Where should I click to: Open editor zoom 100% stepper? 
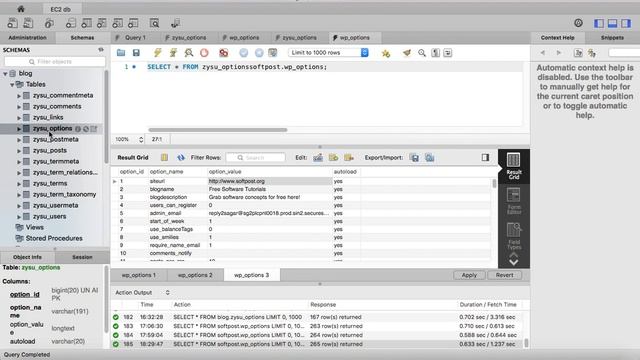[141, 140]
